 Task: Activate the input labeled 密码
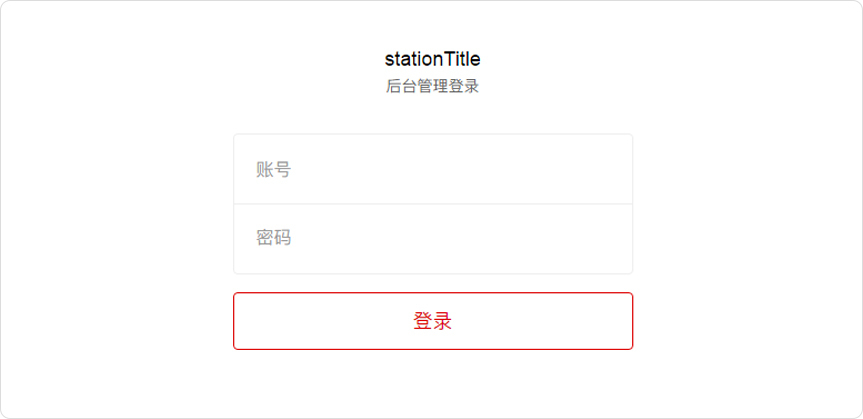click(432, 239)
